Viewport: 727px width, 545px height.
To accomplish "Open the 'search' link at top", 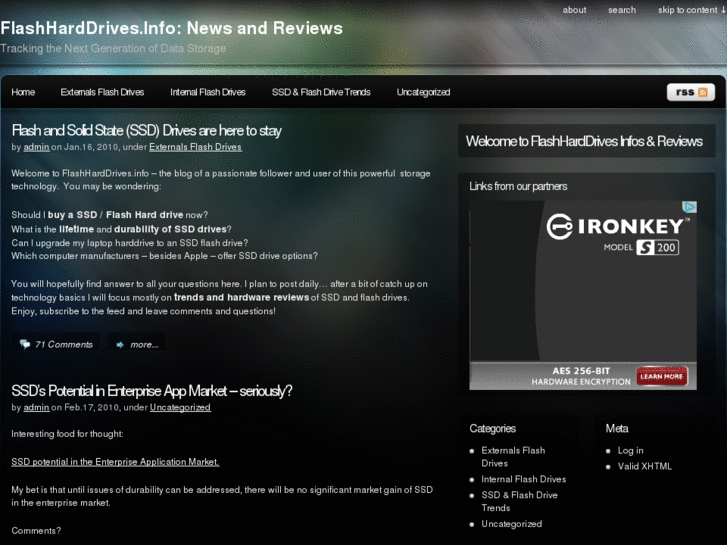I will [x=621, y=10].
